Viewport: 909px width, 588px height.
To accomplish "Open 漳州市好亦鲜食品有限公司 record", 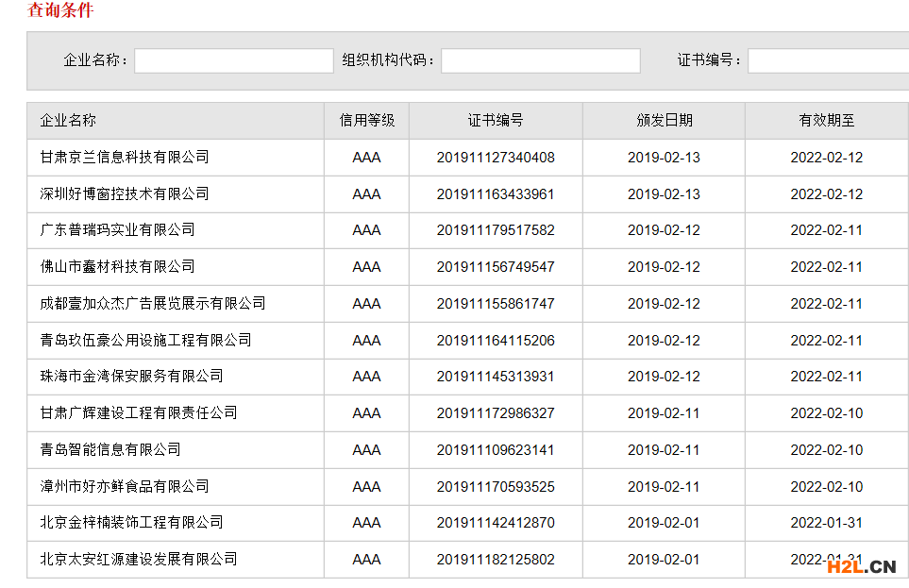I will tap(124, 486).
